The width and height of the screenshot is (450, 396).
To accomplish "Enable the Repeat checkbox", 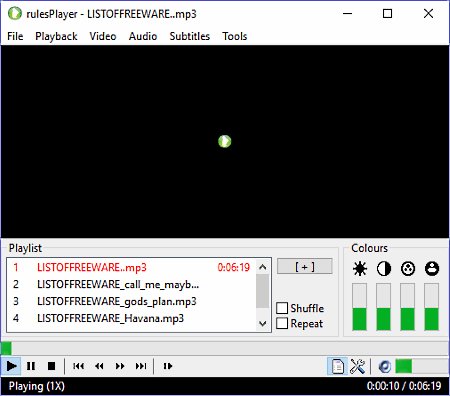I will (282, 323).
